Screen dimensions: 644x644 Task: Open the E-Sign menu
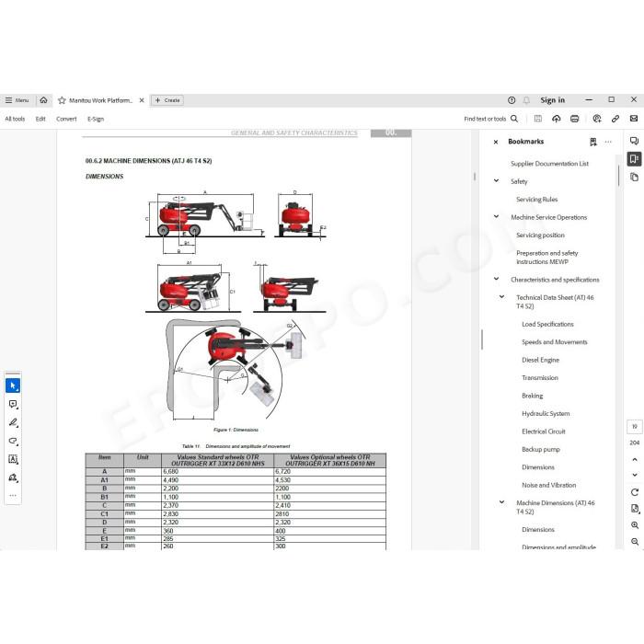pos(96,119)
